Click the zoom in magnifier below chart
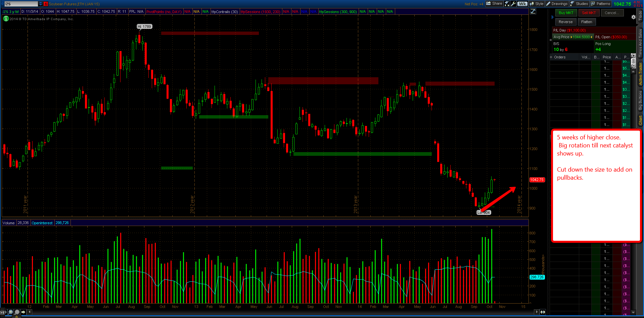This screenshot has width=644, height=318. click(11, 312)
